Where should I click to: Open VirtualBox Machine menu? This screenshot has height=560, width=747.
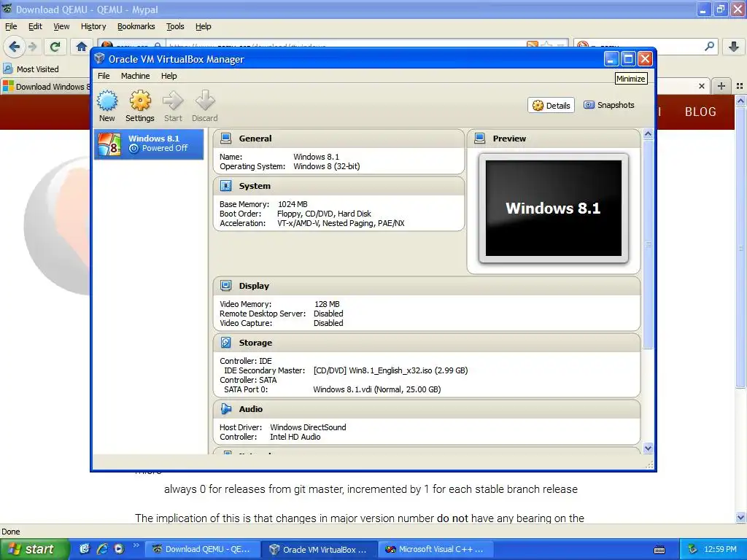coord(135,76)
